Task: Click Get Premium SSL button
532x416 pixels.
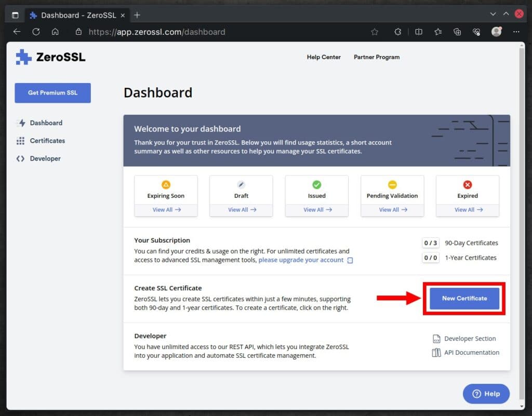Action: 52,93
